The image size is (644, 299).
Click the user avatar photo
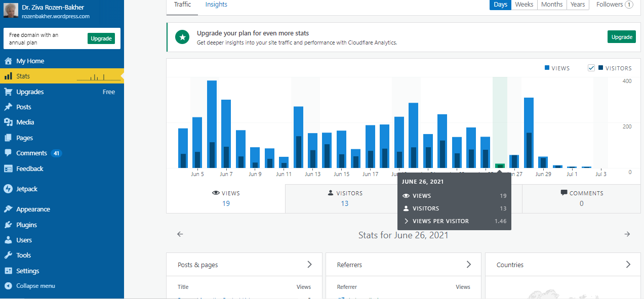11,11
